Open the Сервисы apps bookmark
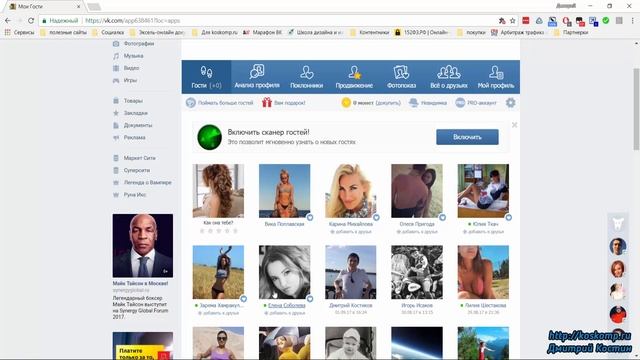 click(19, 32)
